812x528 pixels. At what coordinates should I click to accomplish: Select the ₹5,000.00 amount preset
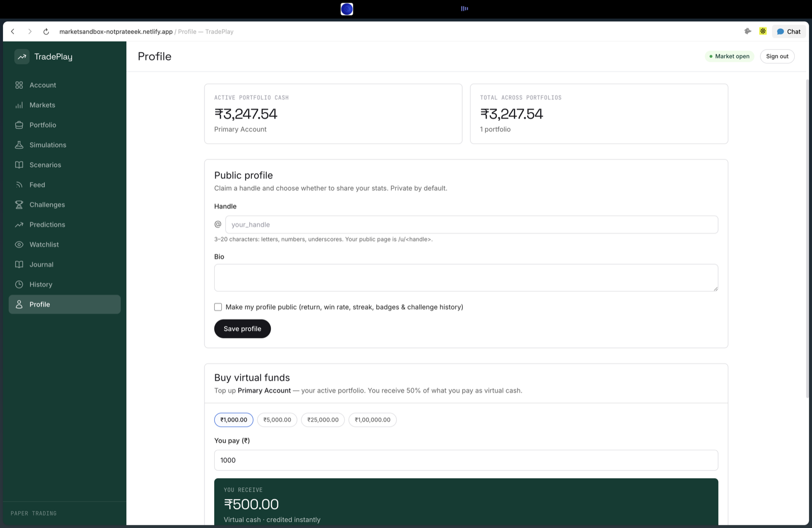[277, 420]
